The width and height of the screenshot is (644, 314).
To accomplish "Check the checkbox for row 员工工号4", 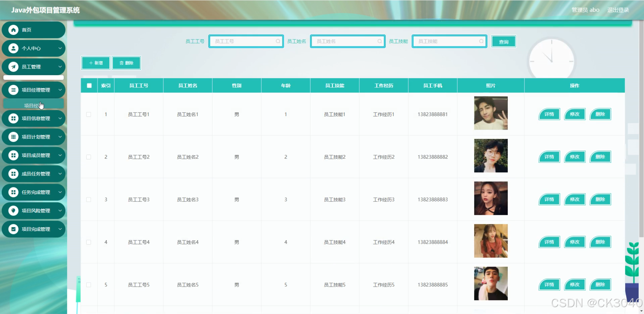I will point(89,242).
